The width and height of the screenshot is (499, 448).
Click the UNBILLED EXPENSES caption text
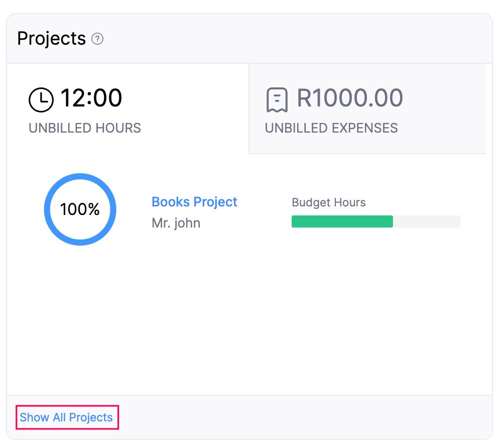tap(331, 128)
